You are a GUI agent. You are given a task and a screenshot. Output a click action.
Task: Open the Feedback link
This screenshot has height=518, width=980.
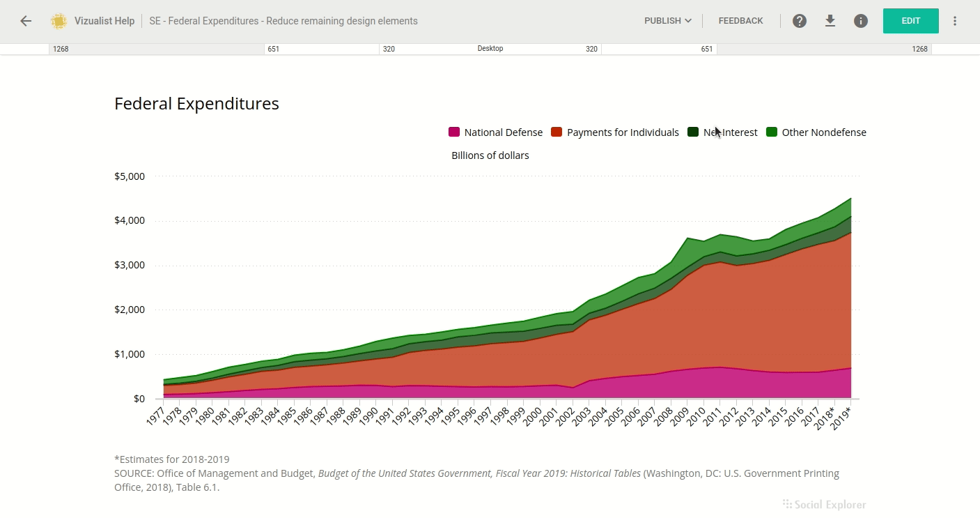pos(740,21)
